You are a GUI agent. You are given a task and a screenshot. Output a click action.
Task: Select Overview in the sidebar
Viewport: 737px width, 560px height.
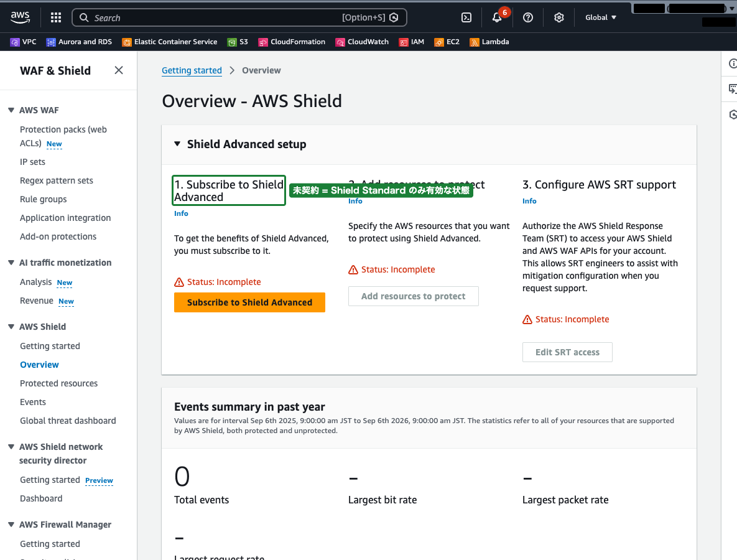point(39,365)
